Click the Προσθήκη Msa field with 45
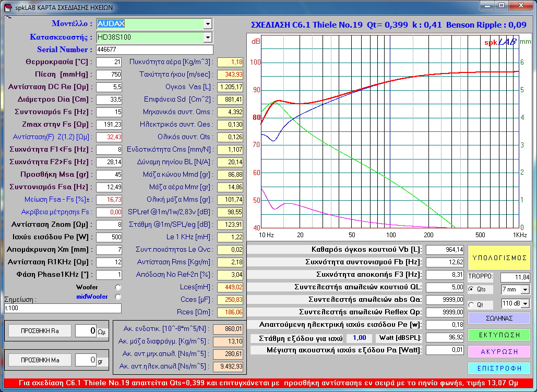Viewport: 537px width, 392px height. coord(109,175)
